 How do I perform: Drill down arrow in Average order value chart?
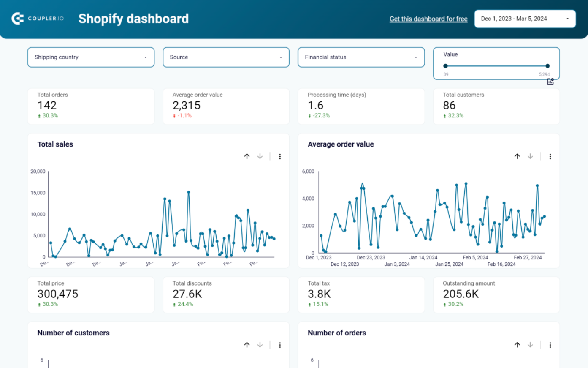pos(530,156)
